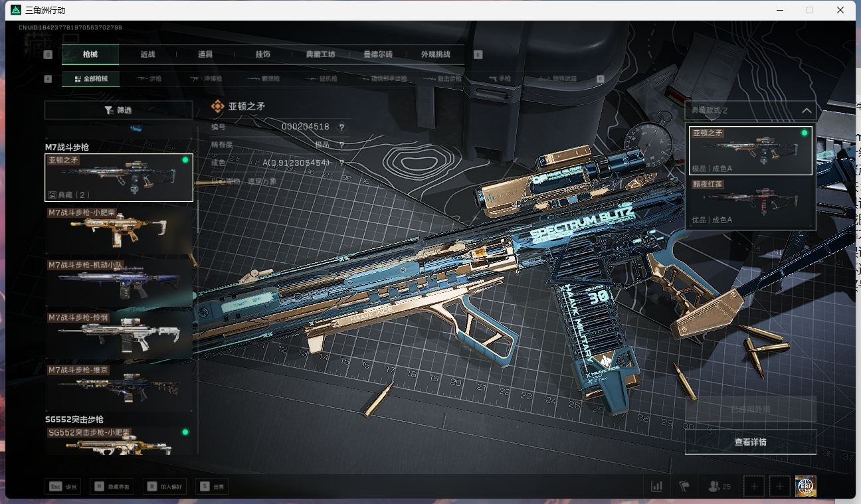Click the 查看详情 button

click(750, 442)
